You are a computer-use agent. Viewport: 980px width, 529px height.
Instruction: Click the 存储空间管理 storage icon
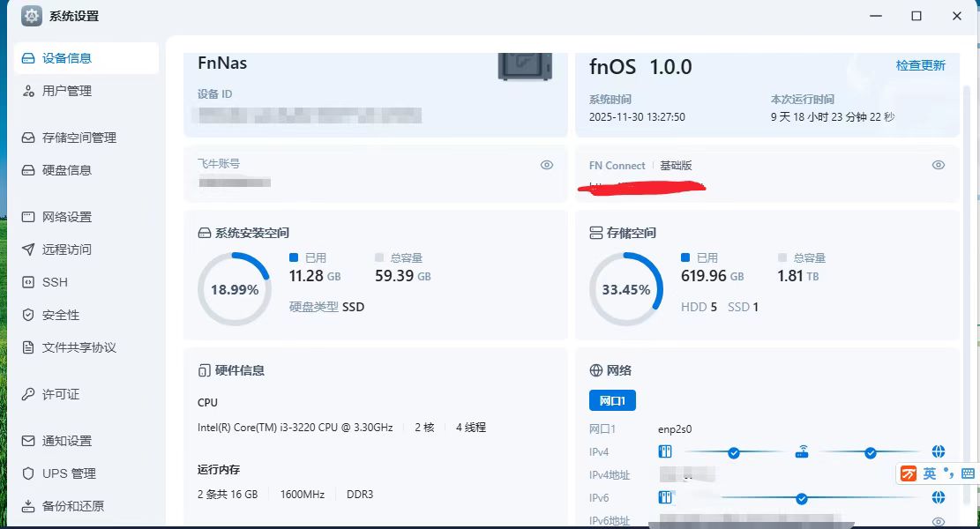(x=28, y=138)
